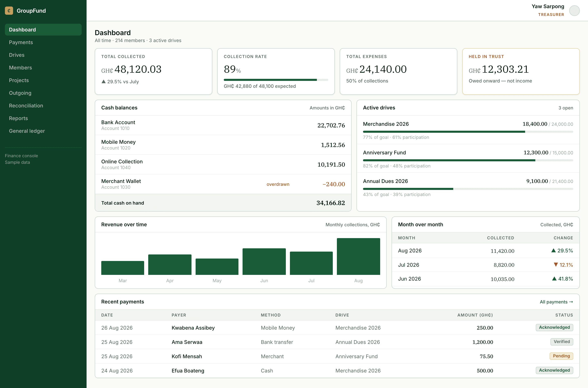Open Reports from the sidebar
The image size is (588, 388).
43,118
